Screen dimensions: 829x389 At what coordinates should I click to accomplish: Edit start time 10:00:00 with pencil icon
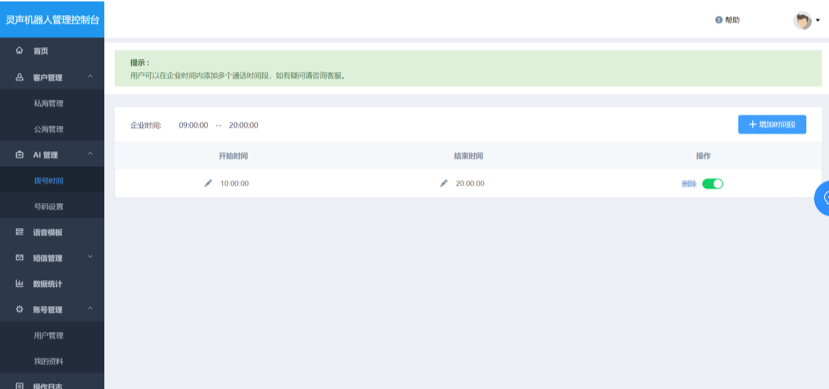click(x=208, y=183)
